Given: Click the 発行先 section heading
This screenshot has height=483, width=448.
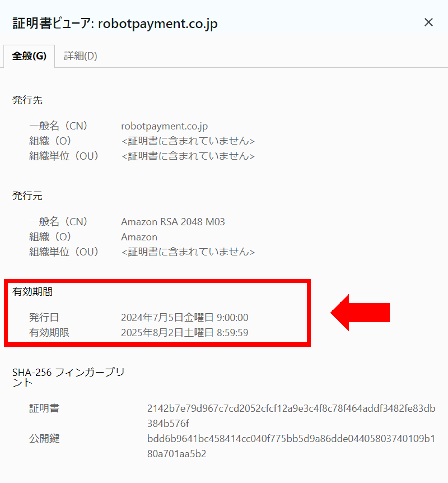Looking at the screenshot, I should point(27,100).
